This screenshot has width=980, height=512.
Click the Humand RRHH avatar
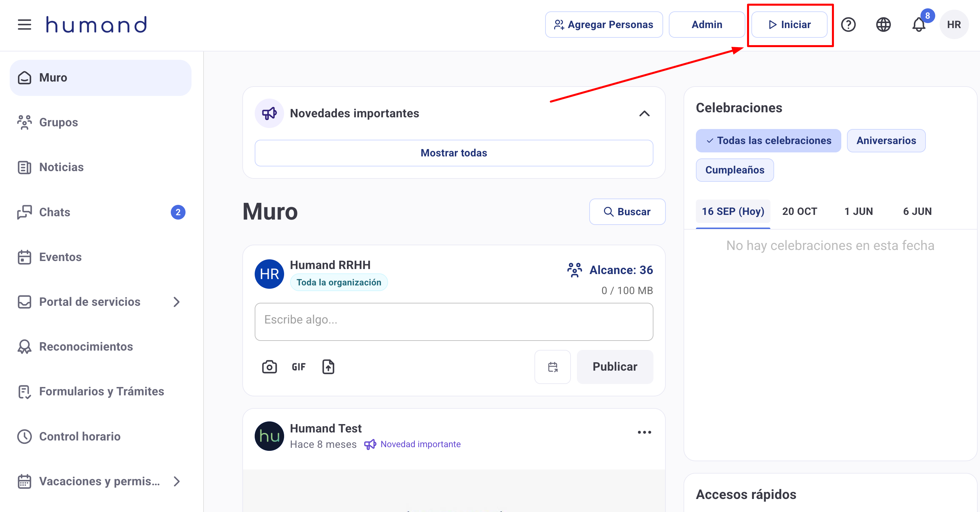tap(269, 274)
